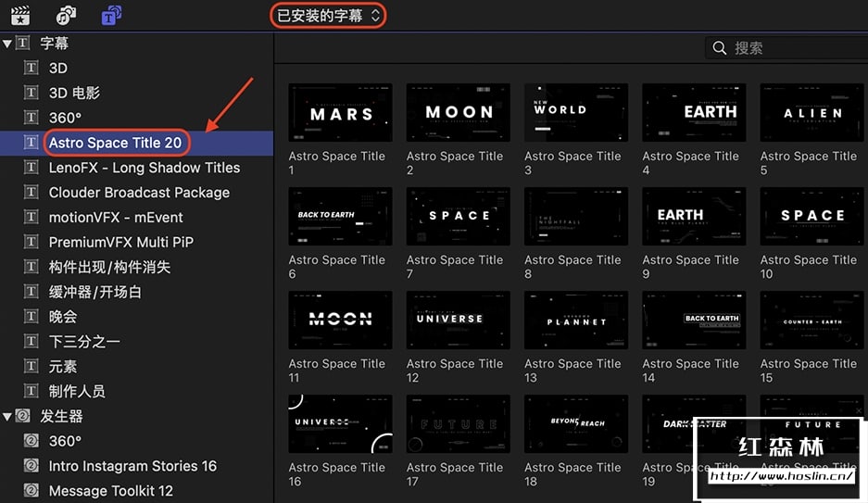The image size is (868, 503).
Task: Click the T icon beside 3D 电影
Action: pos(31,93)
